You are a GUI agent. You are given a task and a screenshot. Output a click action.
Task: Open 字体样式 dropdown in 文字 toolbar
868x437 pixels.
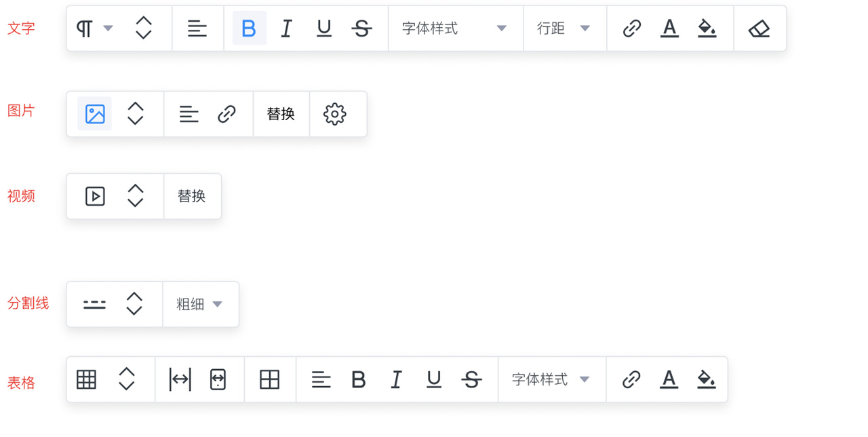454,28
